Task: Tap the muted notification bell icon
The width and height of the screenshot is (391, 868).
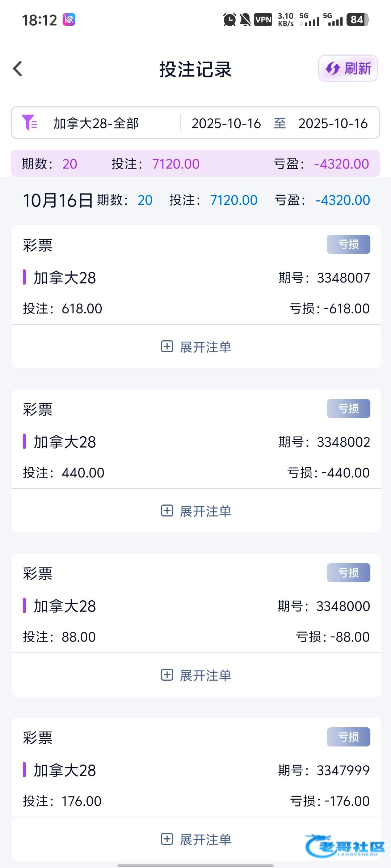Action: click(245, 20)
